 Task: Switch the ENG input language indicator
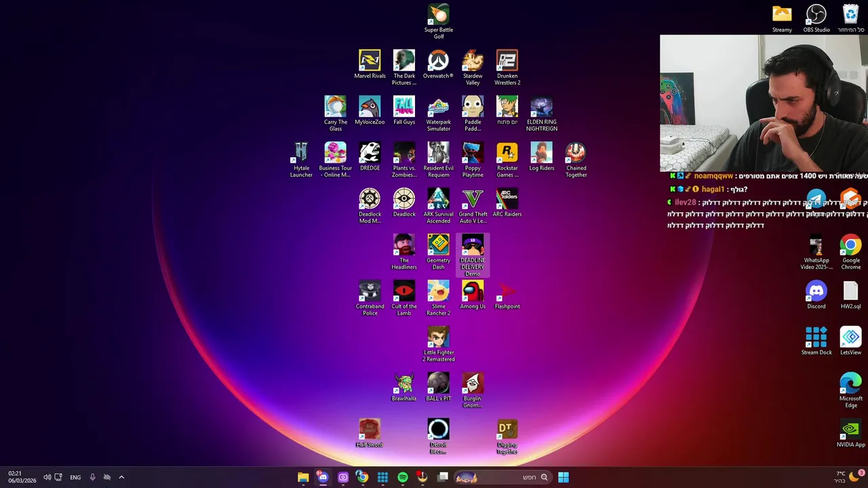75,477
